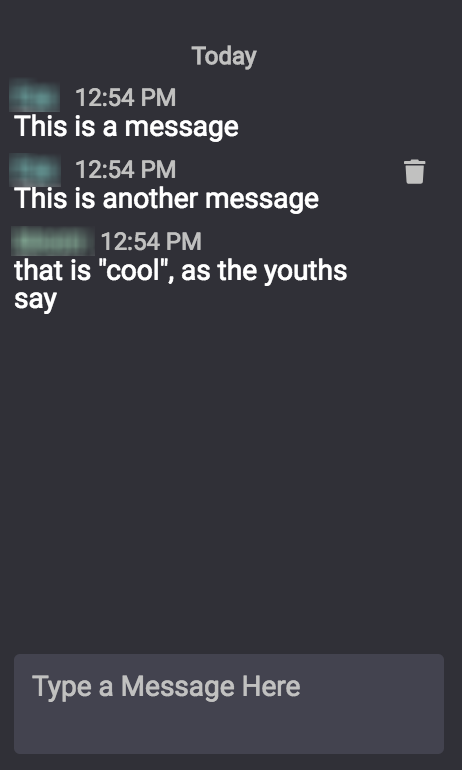Focus the "Type a Message Here" input box
This screenshot has height=770, width=462.
[x=229, y=704]
